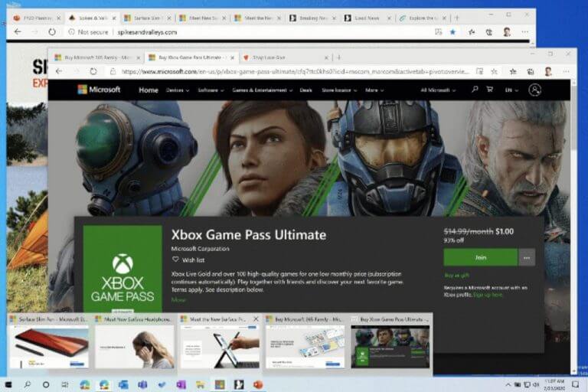
Task: Open Windows Start menu
Action: point(8,384)
